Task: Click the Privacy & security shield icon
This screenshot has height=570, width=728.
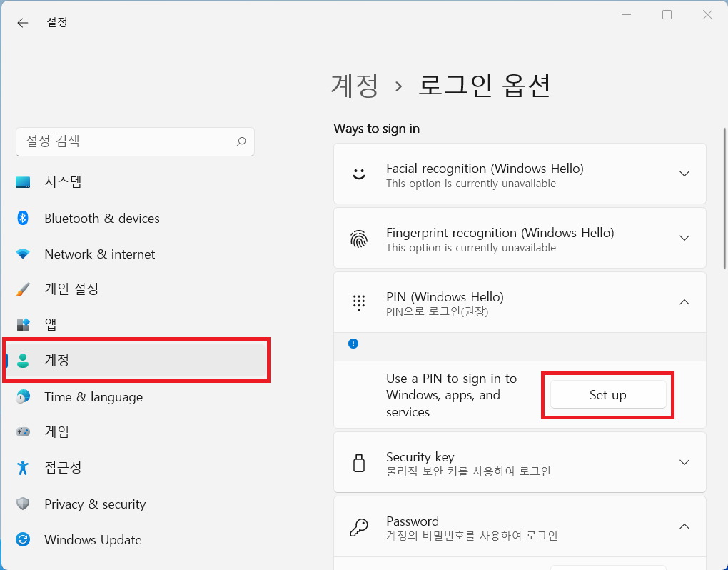Action: 23,504
